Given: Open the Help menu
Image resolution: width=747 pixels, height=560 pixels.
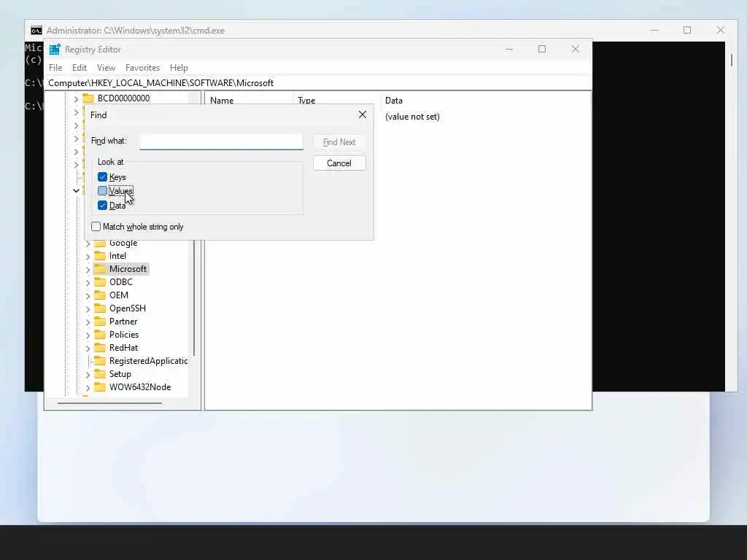Looking at the screenshot, I should coord(179,68).
